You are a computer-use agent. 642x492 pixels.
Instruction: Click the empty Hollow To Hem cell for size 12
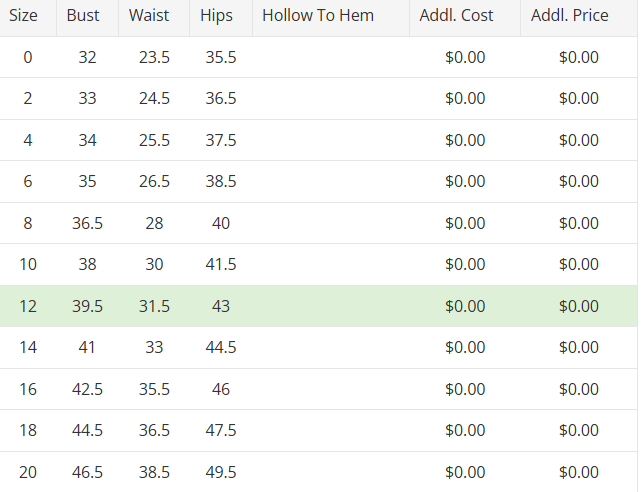[331, 306]
